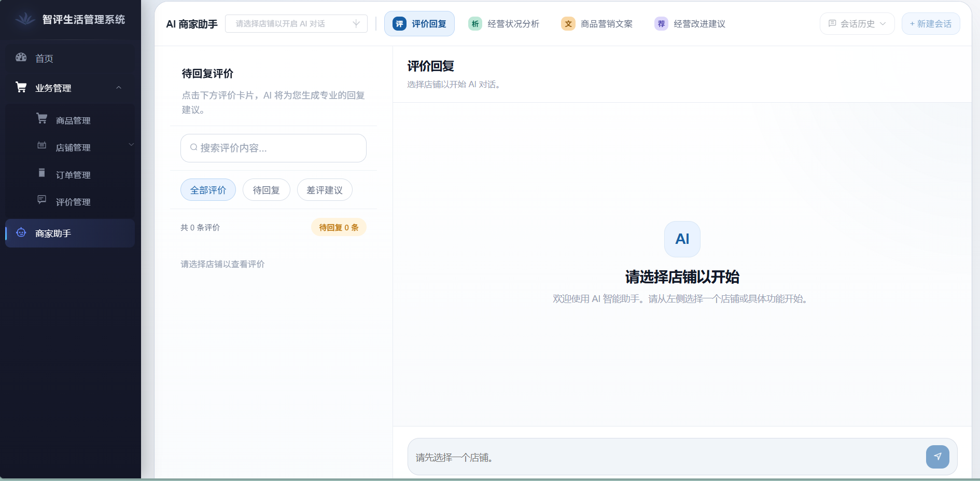Open the store selection dropdown for AI 对话
The width and height of the screenshot is (980, 481).
click(296, 23)
